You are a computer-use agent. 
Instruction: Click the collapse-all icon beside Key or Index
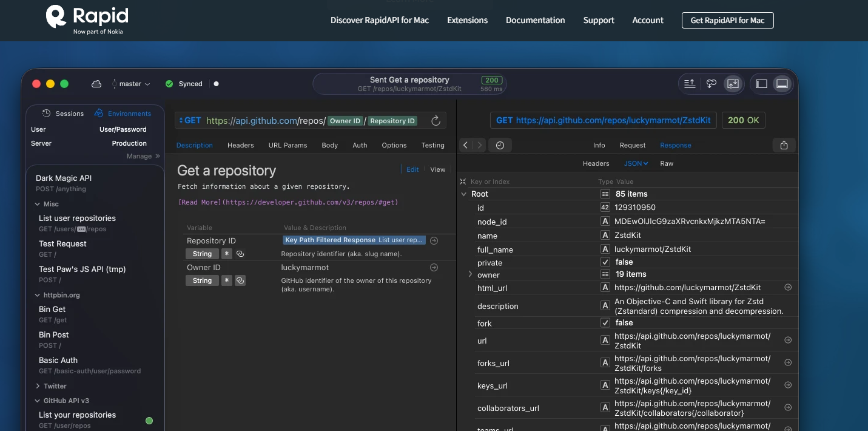(x=463, y=182)
